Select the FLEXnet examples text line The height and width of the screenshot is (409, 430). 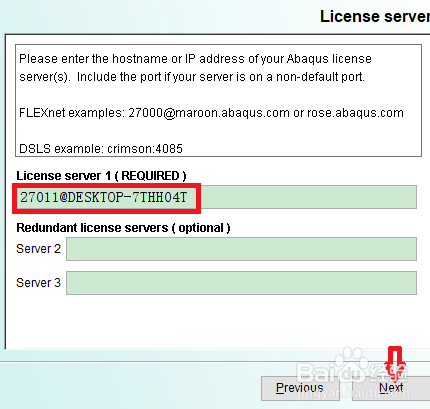pos(211,113)
